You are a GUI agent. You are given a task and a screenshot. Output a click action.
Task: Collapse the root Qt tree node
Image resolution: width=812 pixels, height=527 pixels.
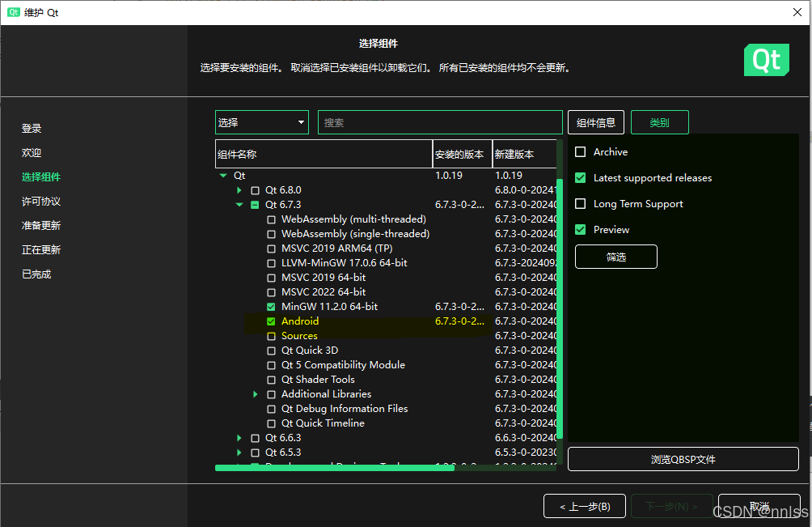pyautogui.click(x=223, y=176)
